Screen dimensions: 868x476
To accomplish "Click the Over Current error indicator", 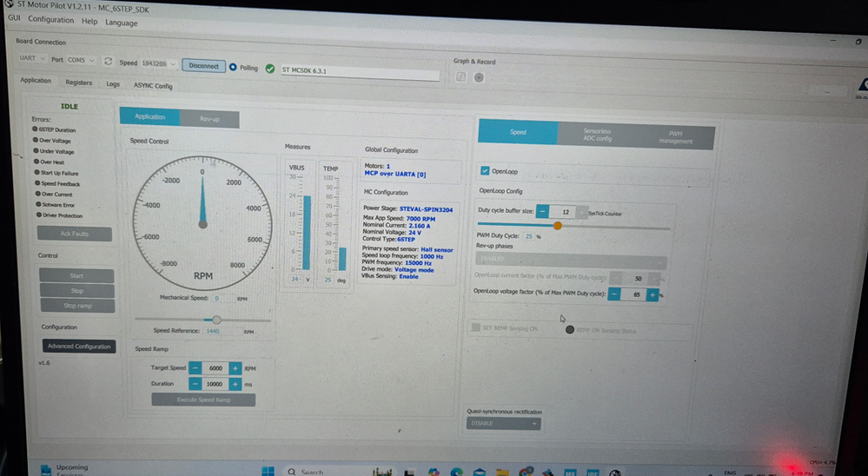I will tap(38, 194).
